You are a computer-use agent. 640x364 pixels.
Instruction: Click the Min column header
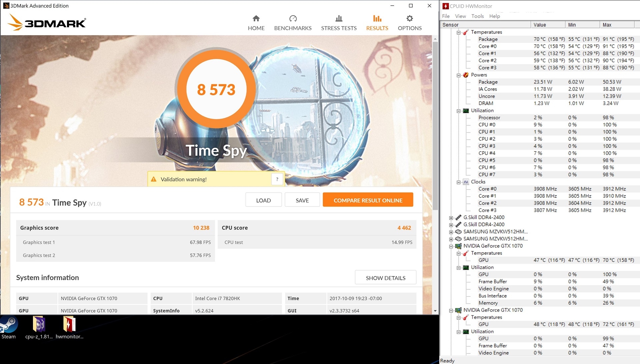[583, 25]
